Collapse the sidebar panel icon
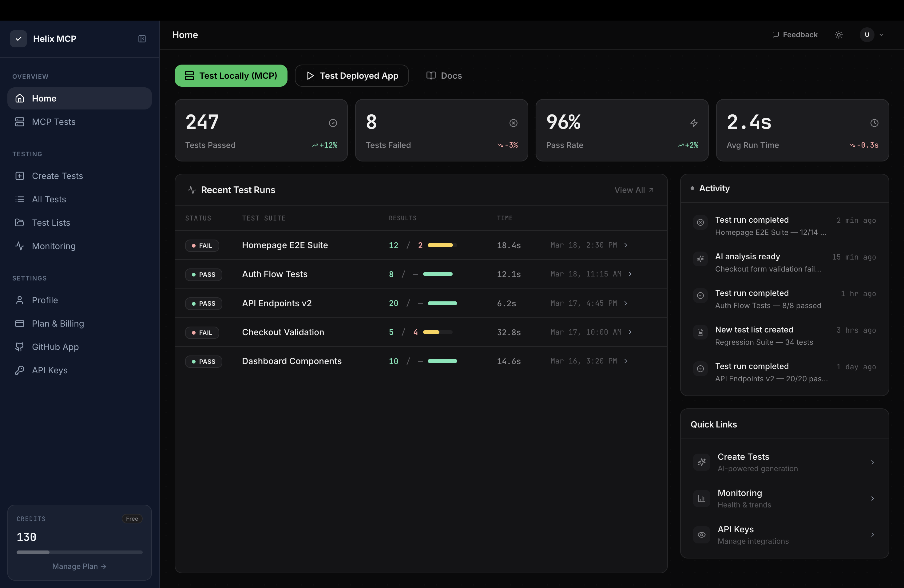 142,39
